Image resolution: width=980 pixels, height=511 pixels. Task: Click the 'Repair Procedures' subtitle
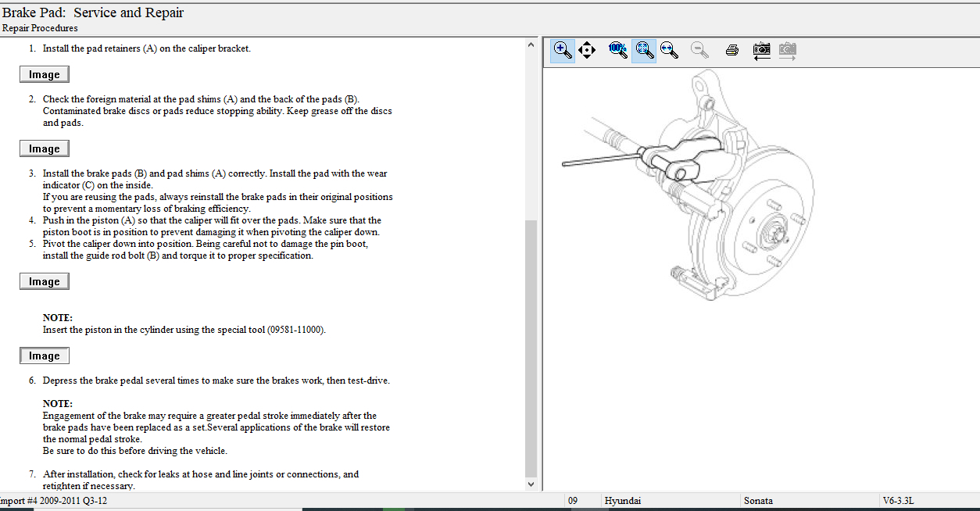(x=40, y=28)
